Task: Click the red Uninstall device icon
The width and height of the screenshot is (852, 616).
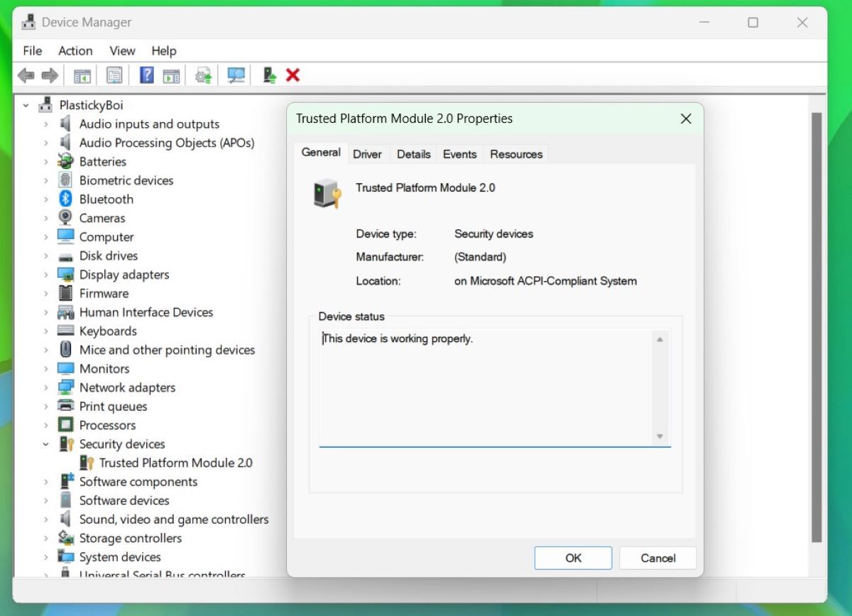Action: point(291,75)
